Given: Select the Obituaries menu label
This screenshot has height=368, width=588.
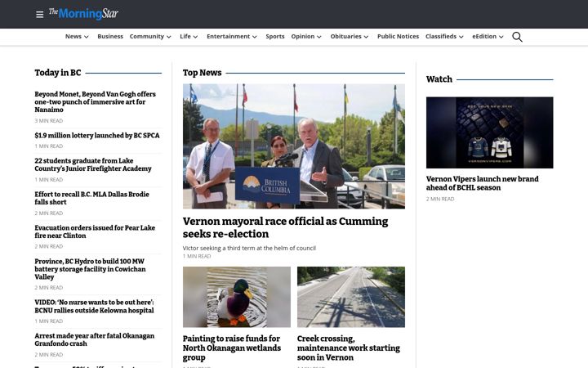Looking at the screenshot, I should 345,37.
